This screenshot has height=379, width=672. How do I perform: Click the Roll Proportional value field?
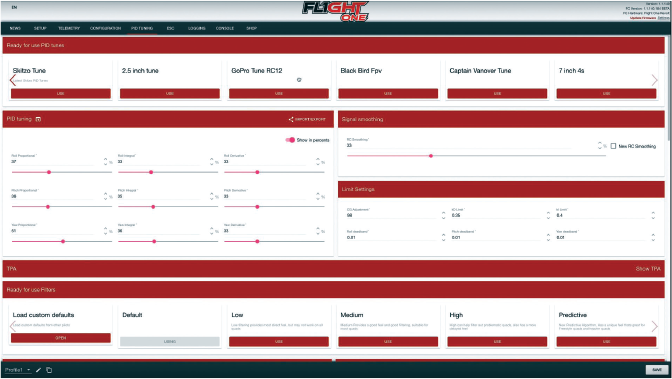52,162
